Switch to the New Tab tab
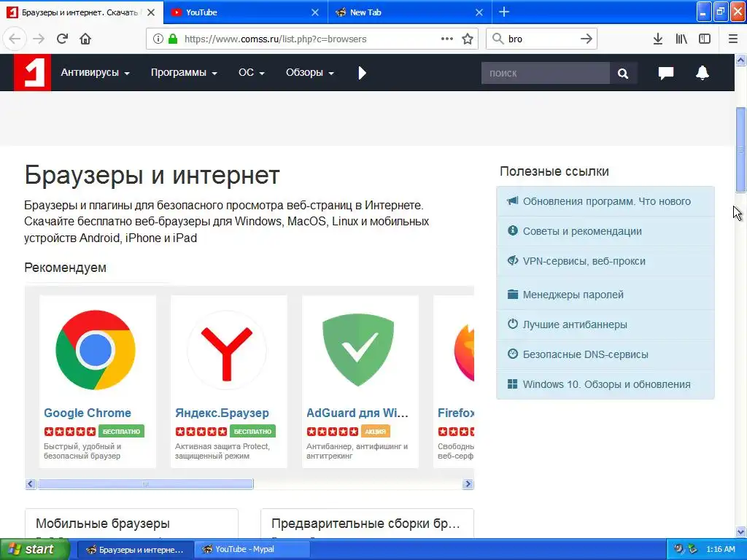Screen dimensions: 747x560 tap(410, 12)
